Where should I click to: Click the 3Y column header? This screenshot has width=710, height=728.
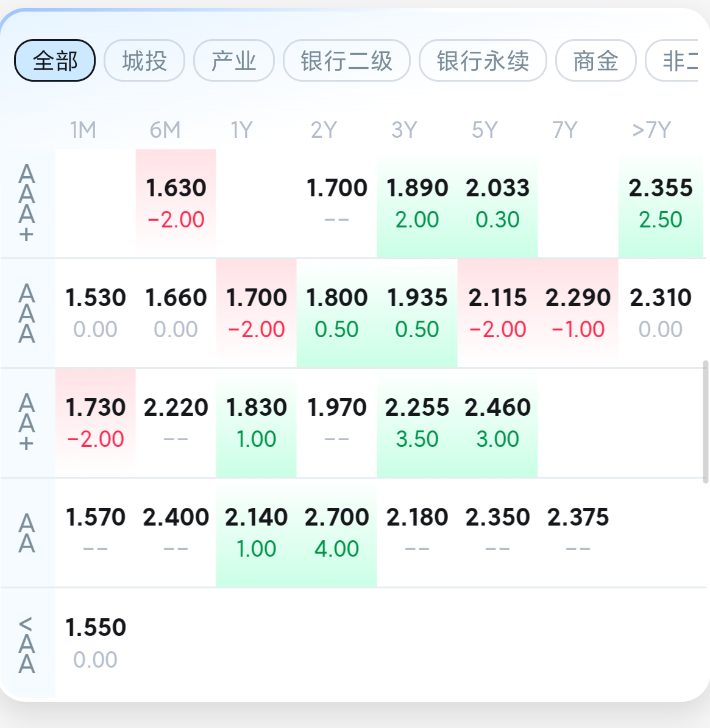[404, 130]
